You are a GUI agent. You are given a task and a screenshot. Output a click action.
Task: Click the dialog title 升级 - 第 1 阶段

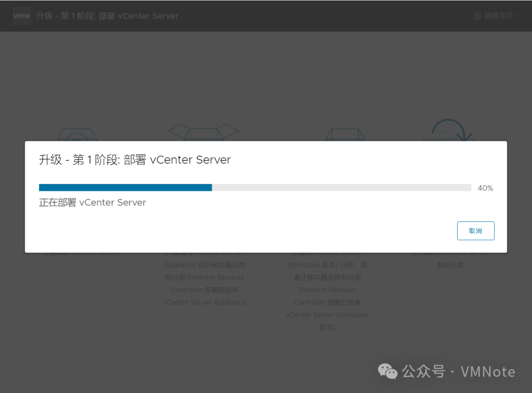click(x=79, y=160)
